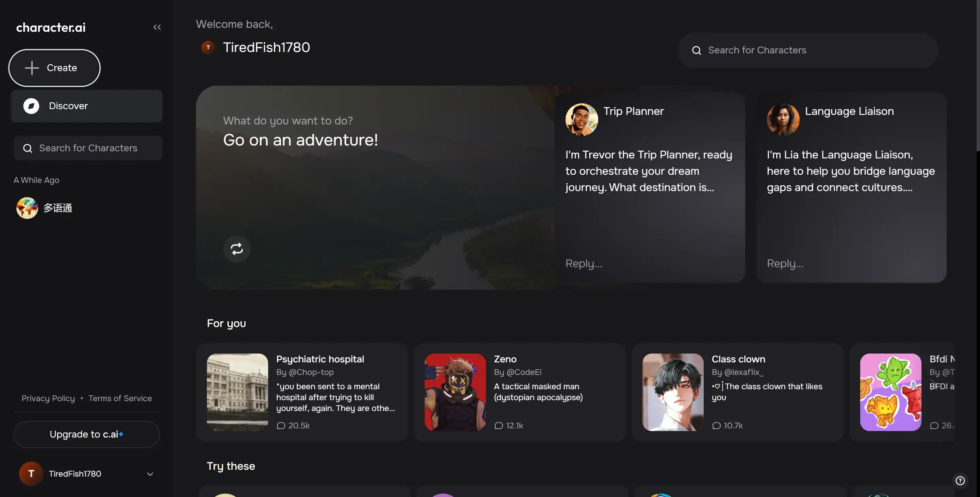The image size is (980, 497).
Task: Click the By @CodeEi author text
Action: (x=517, y=372)
